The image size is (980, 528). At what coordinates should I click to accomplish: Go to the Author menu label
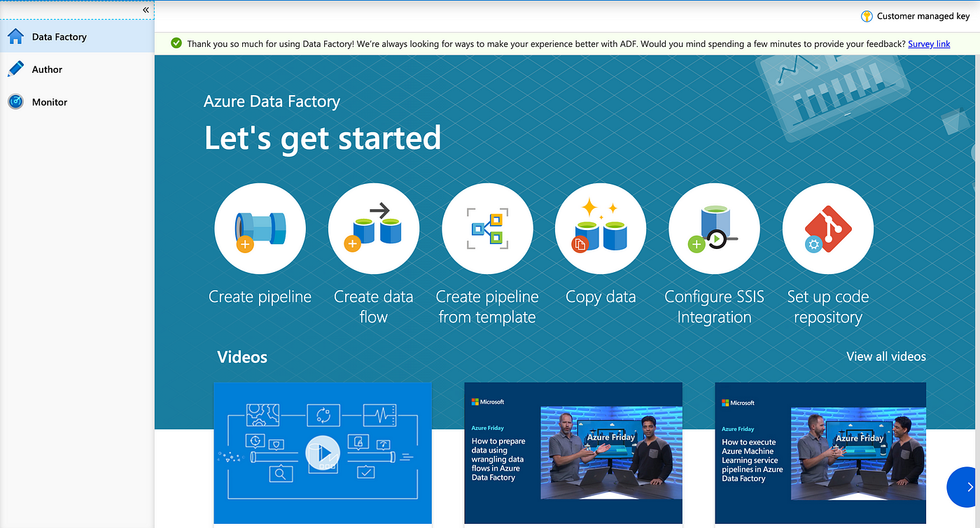[x=47, y=69]
